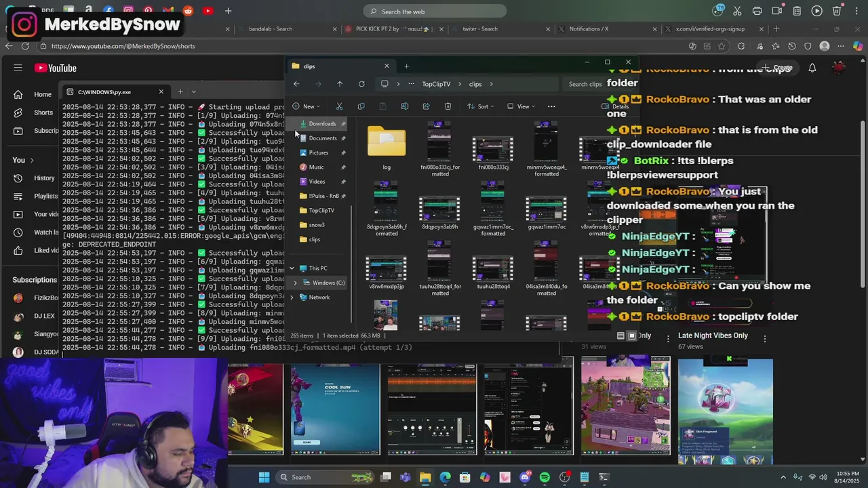
Task: Open the See more (three dots) menu in Explorer
Action: click(551, 106)
